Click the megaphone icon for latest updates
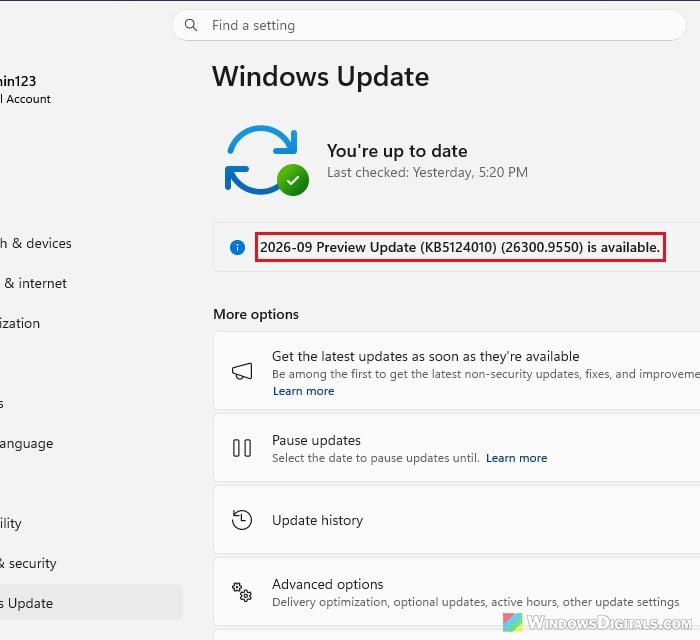This screenshot has height=640, width=700. click(242, 371)
